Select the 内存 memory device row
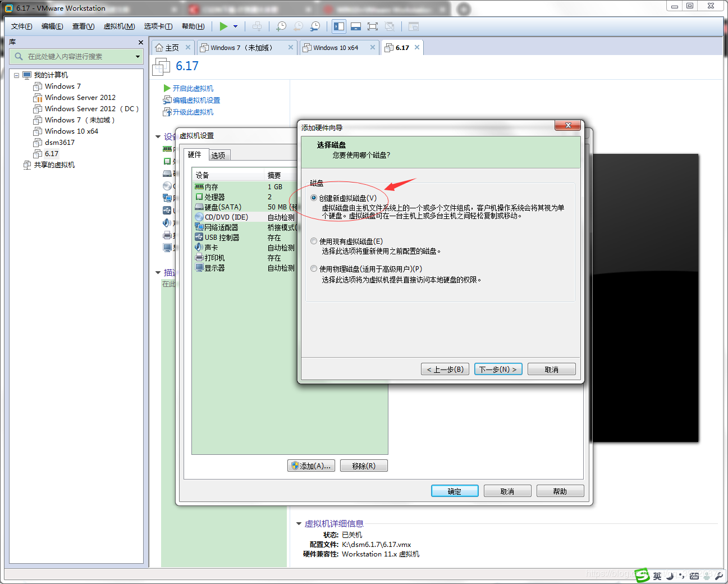Image resolution: width=728 pixels, height=584 pixels. coord(245,187)
